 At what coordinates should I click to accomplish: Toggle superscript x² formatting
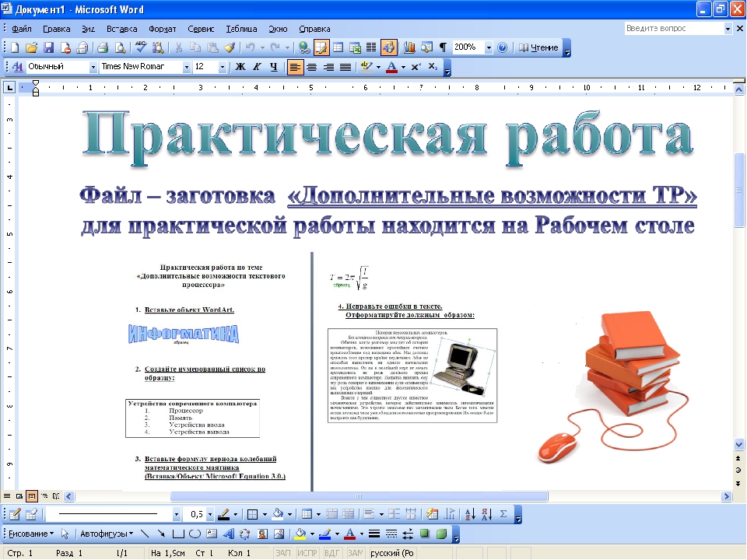coord(416,67)
